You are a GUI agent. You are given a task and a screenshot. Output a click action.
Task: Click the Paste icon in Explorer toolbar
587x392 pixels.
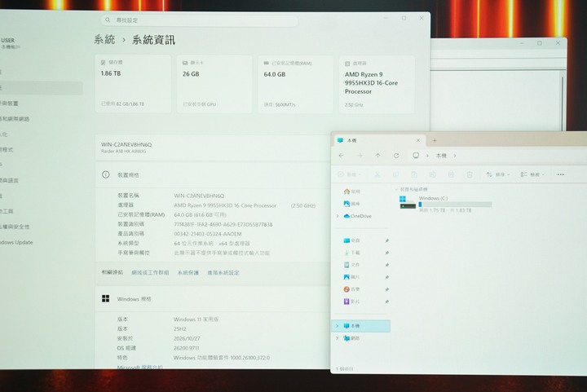tap(414, 174)
